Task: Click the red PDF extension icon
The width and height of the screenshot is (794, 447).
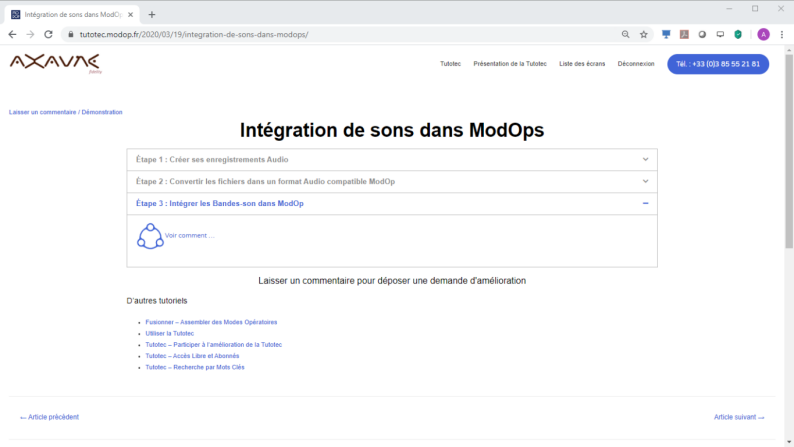Action: (684, 34)
